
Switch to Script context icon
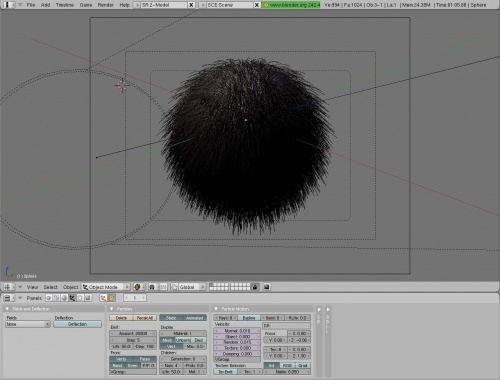coord(56,298)
